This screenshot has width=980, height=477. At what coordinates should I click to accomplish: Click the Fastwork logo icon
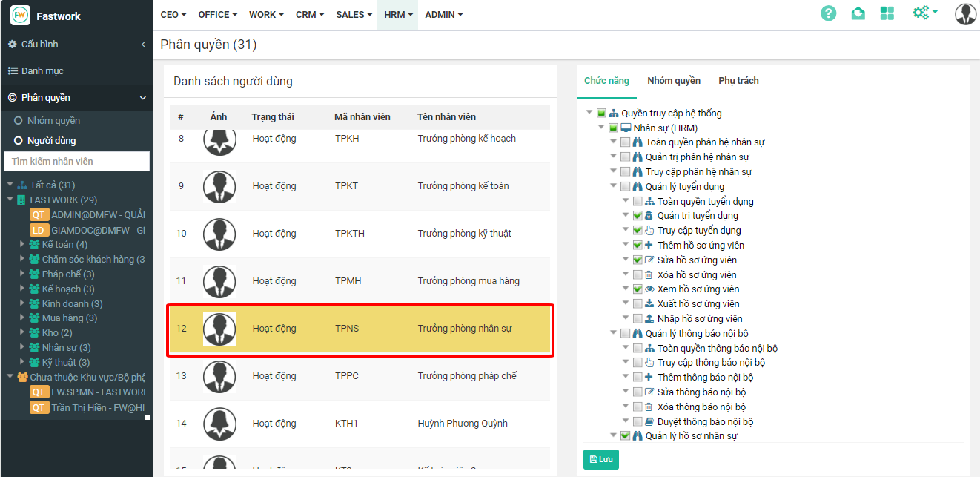20,16
